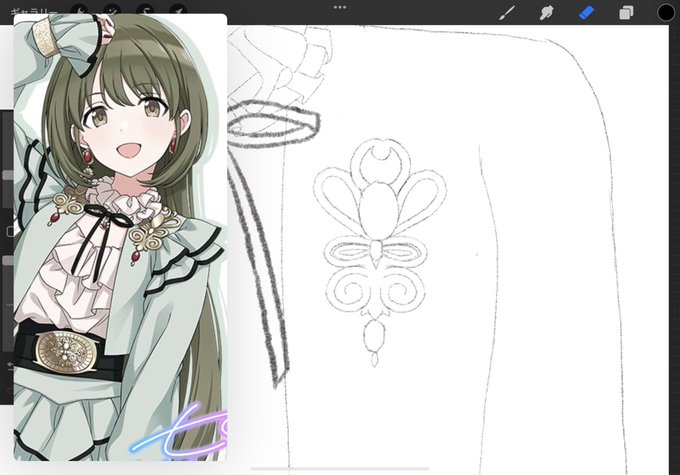Select the Brush tool
The height and width of the screenshot is (475, 680).
click(507, 13)
